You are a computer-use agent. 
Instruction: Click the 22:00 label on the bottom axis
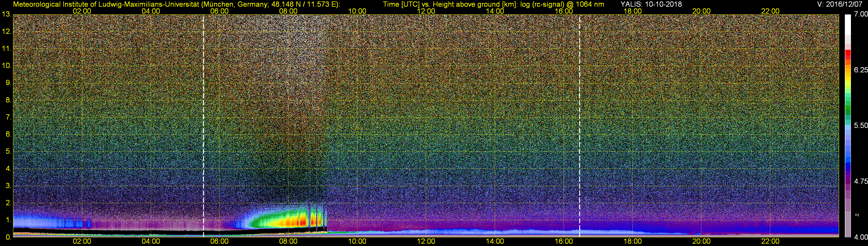click(770, 241)
